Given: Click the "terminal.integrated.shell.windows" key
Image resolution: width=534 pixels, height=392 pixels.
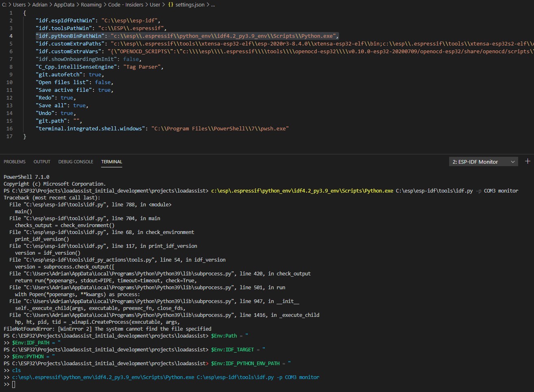Looking at the screenshot, I should [91, 128].
